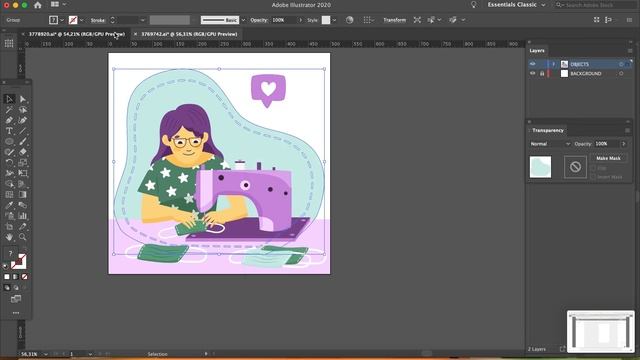Viewport: 640px width, 360px height.
Task: Choose the Width tool
Action: (x=9, y=173)
